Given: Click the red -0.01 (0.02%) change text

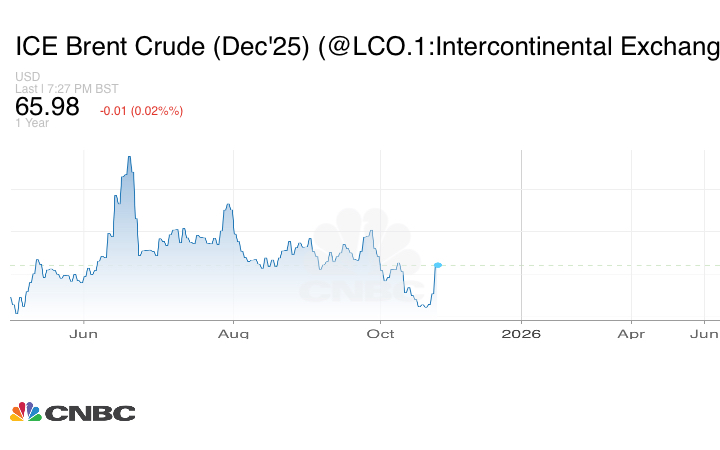Looking at the screenshot, I should point(141,110).
